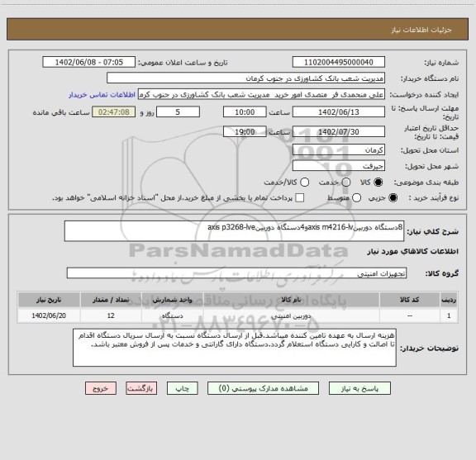The image size is (476, 460).
Task: Click the need date cell 1402/06/20
Action: 49,315
